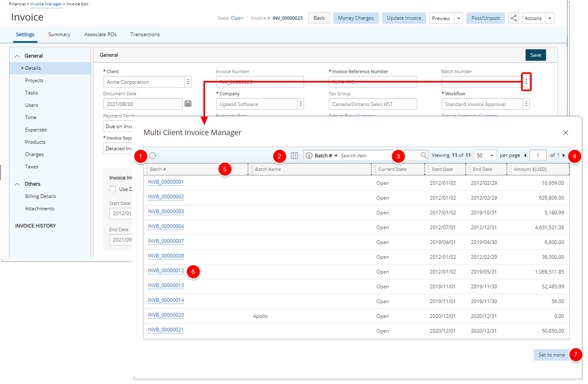Click the Back button

tap(319, 18)
